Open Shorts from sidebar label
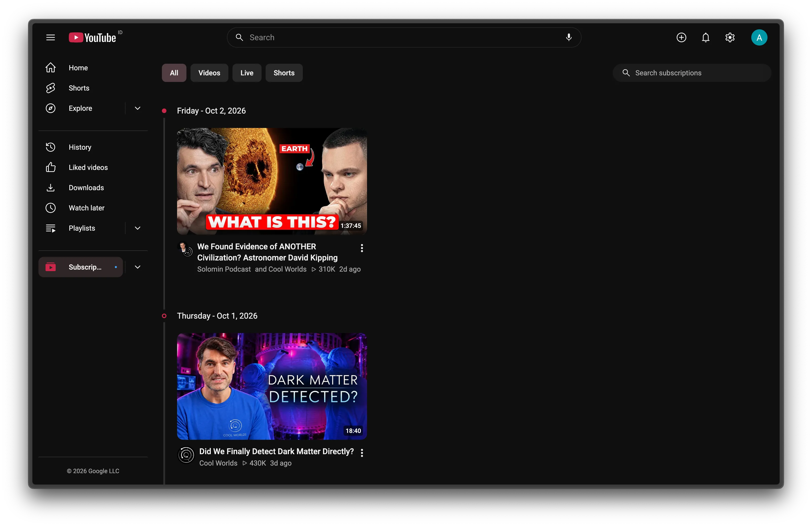This screenshot has width=812, height=526. click(79, 88)
